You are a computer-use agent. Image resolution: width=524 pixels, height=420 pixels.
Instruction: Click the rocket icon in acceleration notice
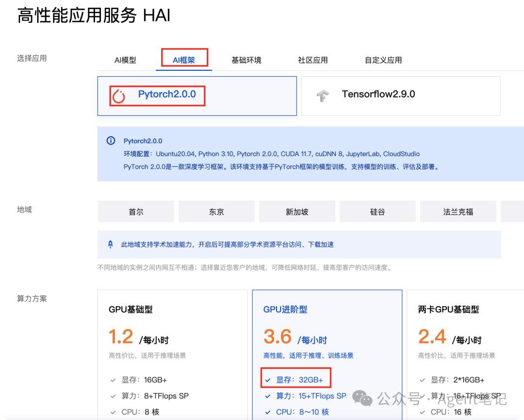click(x=111, y=244)
